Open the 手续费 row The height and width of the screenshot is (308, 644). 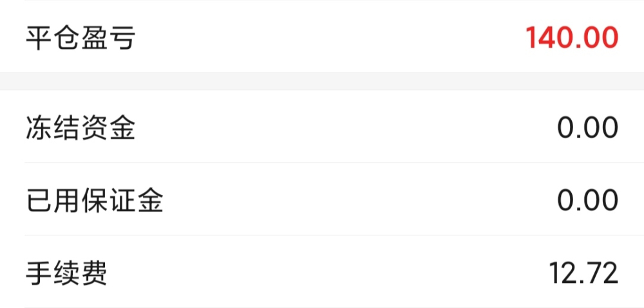tap(322, 272)
